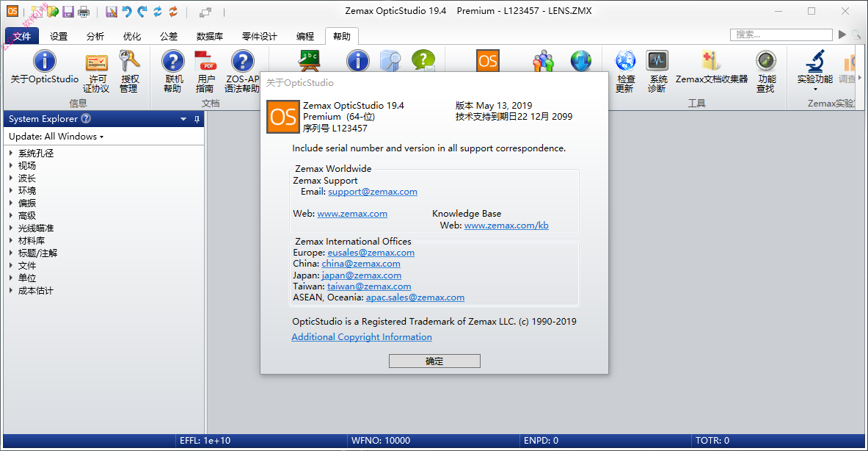Click the eusales@zemax.com Europe link
This screenshot has height=451, width=868.
coord(371,253)
